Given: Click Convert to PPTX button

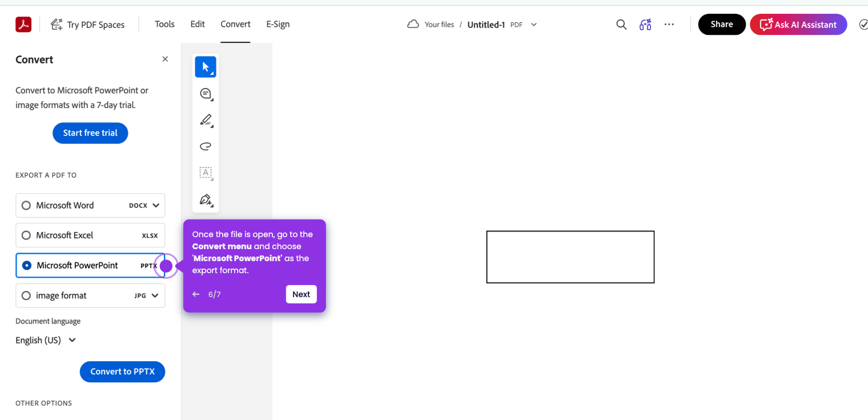Looking at the screenshot, I should (122, 371).
